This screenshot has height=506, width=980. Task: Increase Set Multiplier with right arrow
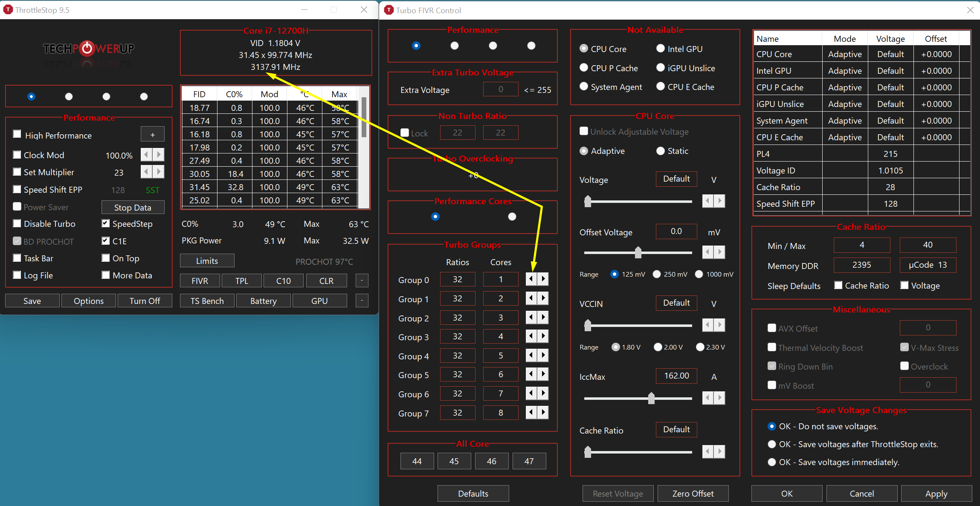tap(159, 172)
